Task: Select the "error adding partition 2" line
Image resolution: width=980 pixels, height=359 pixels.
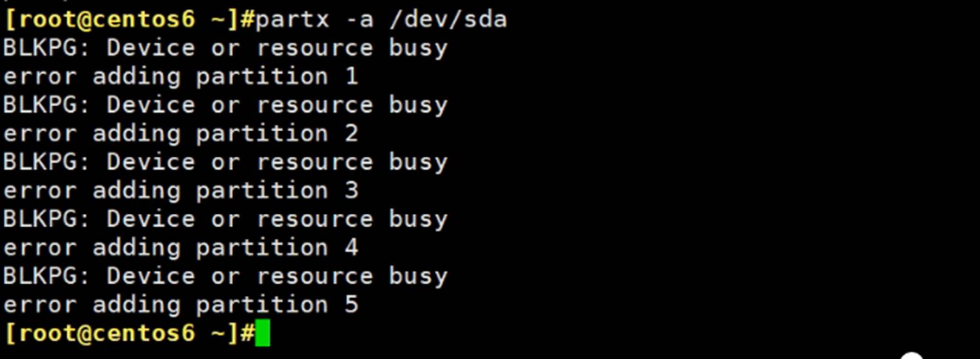Action: point(180,134)
